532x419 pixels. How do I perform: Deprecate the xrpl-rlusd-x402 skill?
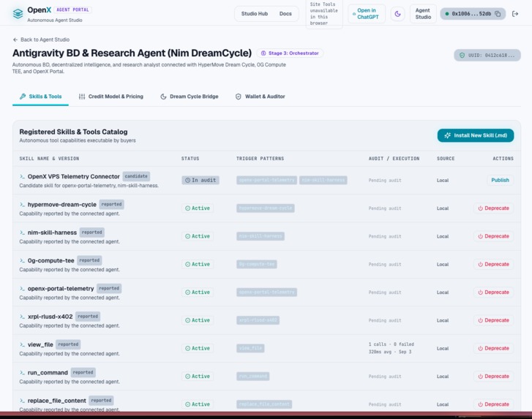(x=493, y=320)
